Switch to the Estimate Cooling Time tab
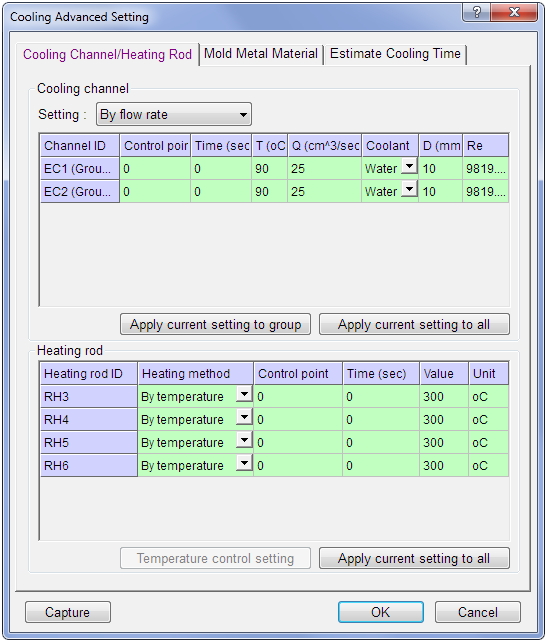The height and width of the screenshot is (642, 547). coord(395,54)
